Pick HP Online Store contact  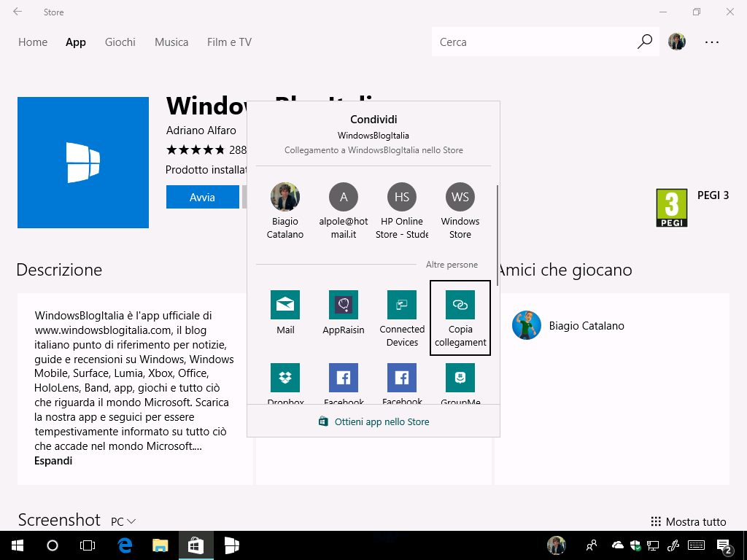(x=402, y=211)
